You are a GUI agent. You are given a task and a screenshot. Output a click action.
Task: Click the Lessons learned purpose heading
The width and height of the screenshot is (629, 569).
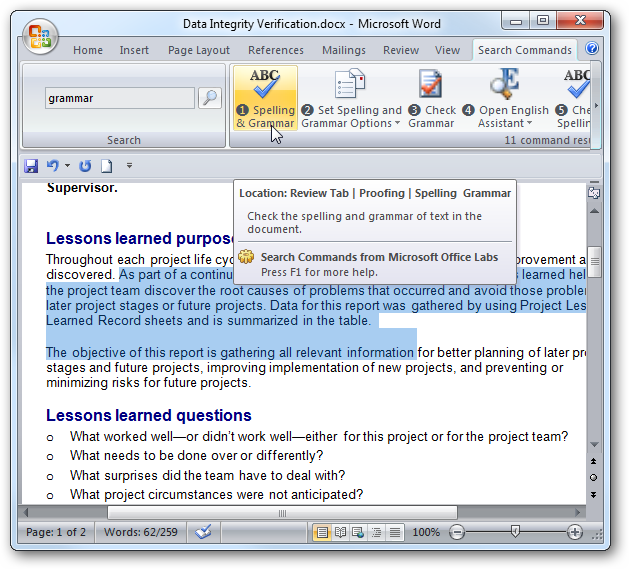click(x=140, y=238)
